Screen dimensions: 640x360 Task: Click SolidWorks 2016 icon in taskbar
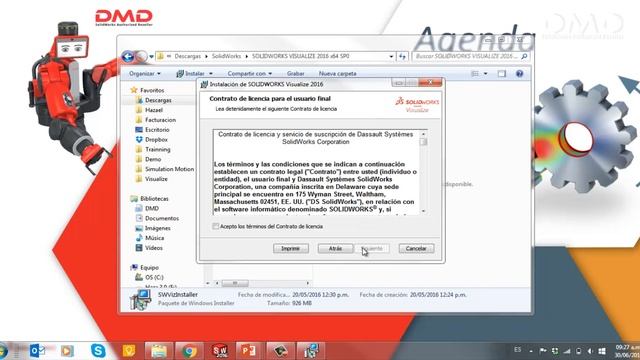[220, 351]
